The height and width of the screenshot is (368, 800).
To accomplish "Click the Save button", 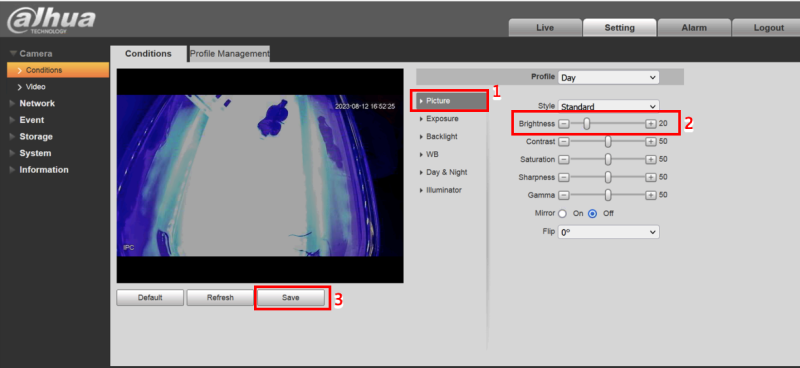I will tap(290, 298).
